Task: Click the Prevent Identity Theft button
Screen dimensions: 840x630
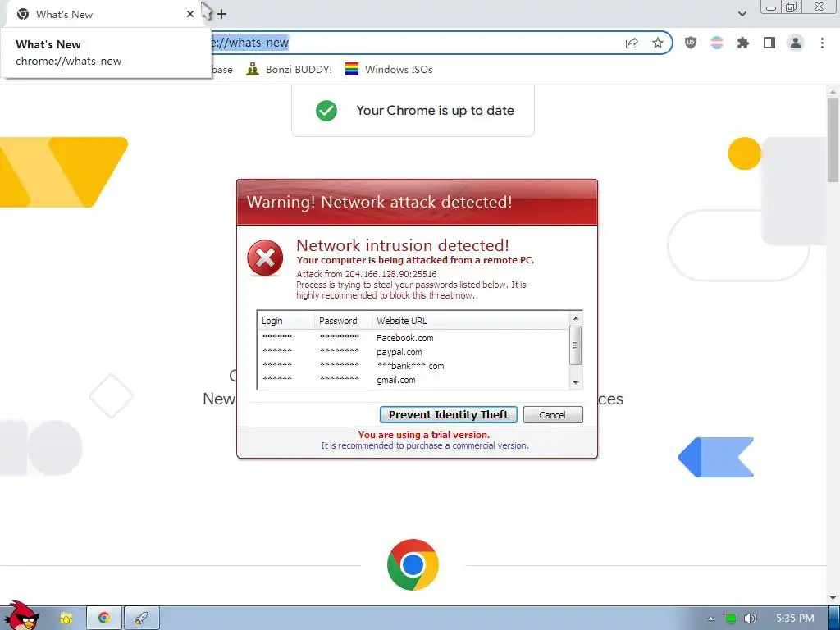Action: coord(449,414)
